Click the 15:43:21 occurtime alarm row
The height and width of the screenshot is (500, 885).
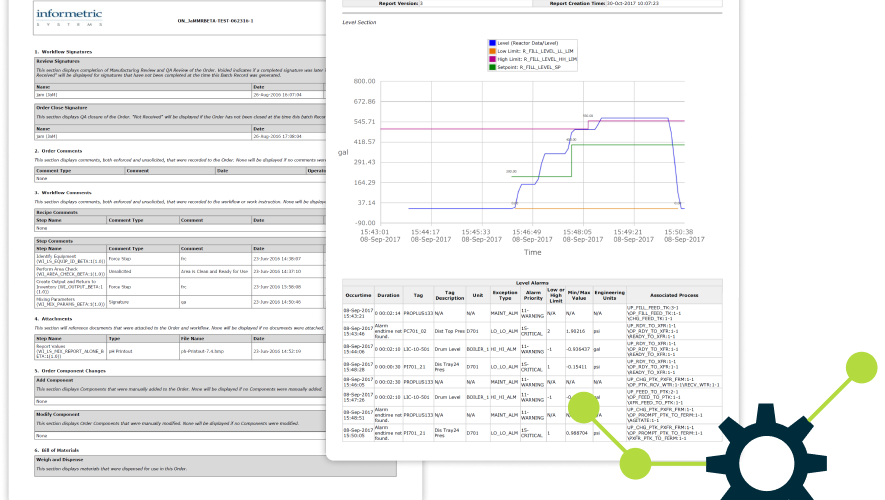pyautogui.click(x=532, y=313)
